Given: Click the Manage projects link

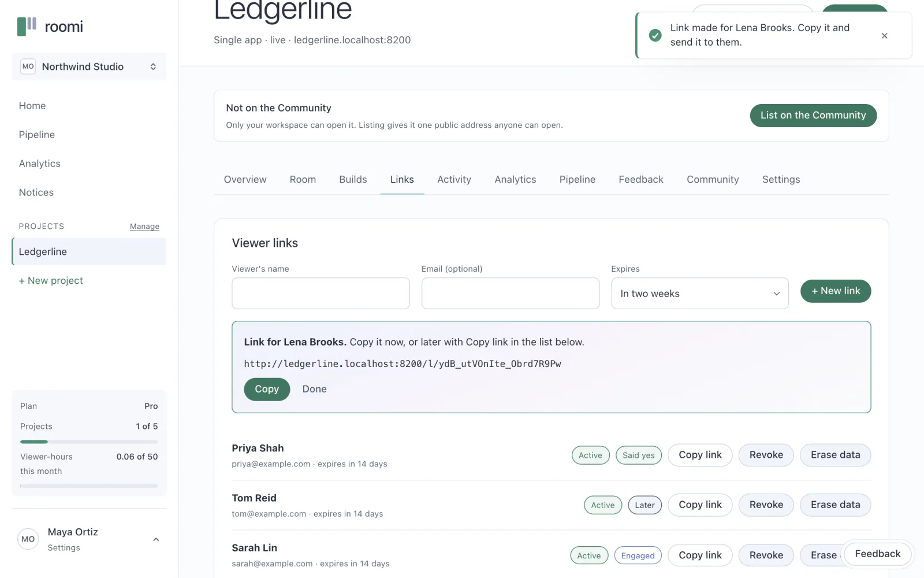Looking at the screenshot, I should (144, 227).
